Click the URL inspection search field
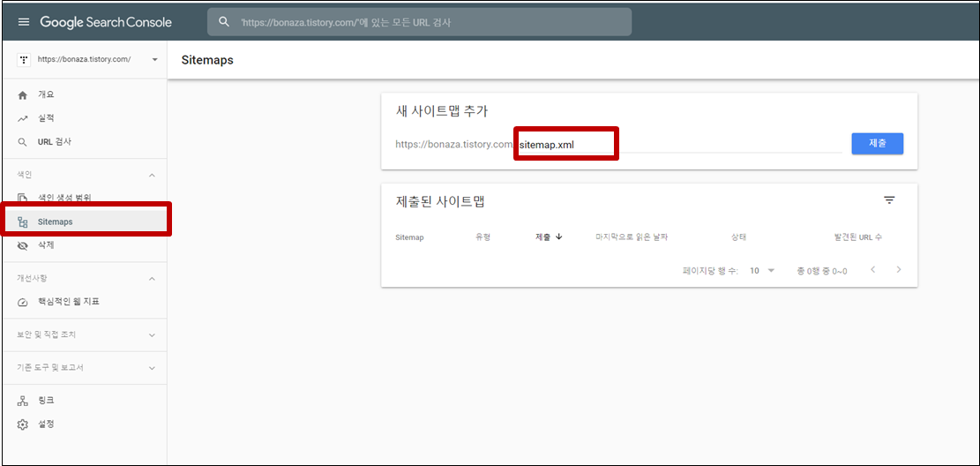This screenshot has width=980, height=466. (419, 22)
